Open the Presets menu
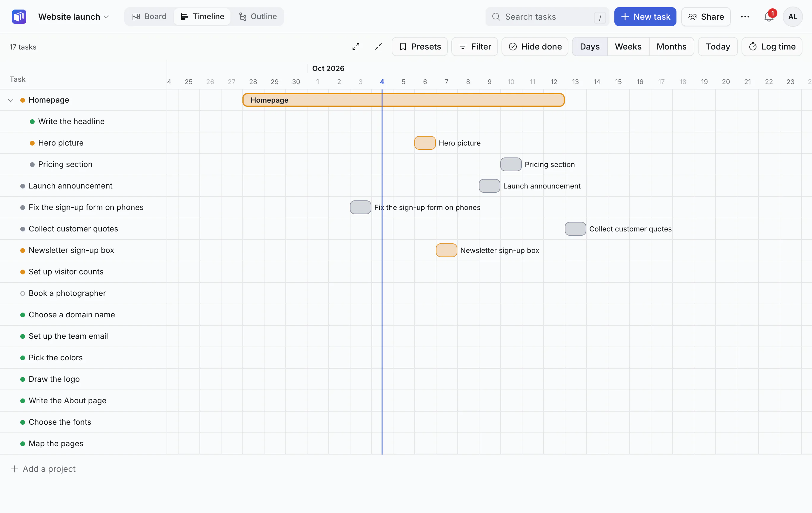 point(419,47)
